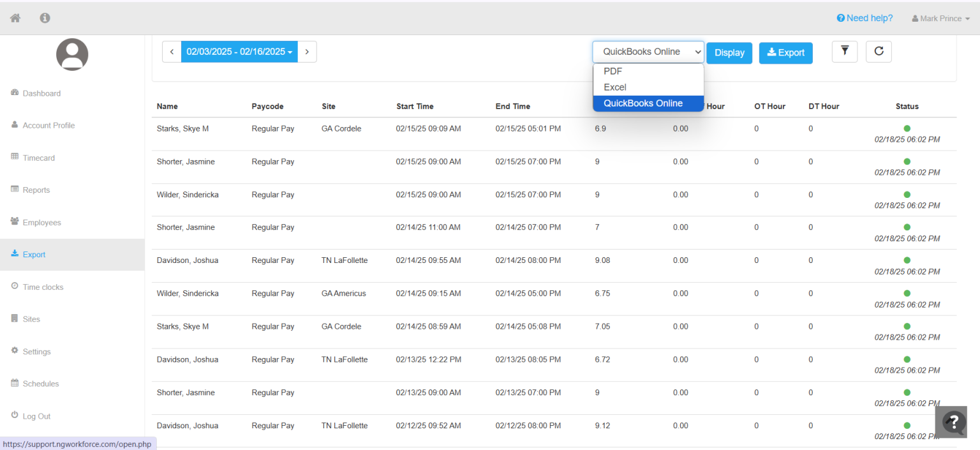Open the Sites section

pos(32,319)
